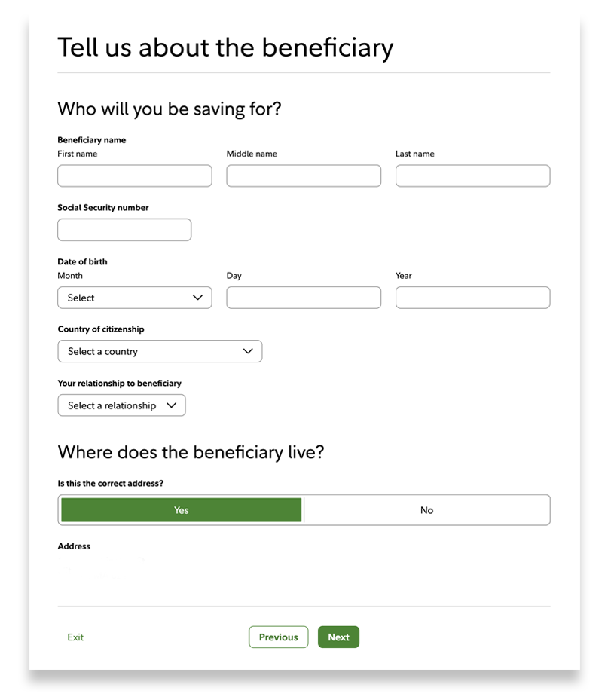The image size is (608, 700).
Task: Open the Month selector for date of birth
Action: click(x=134, y=298)
